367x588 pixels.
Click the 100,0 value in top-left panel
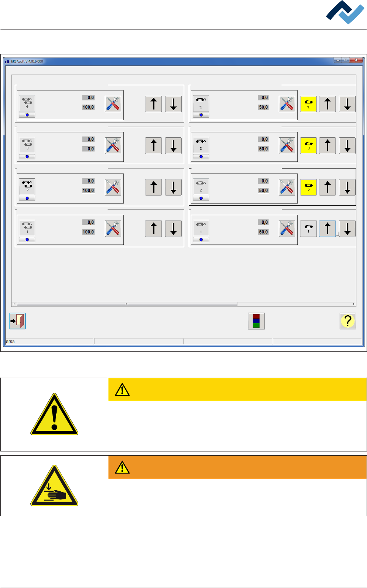88,107
